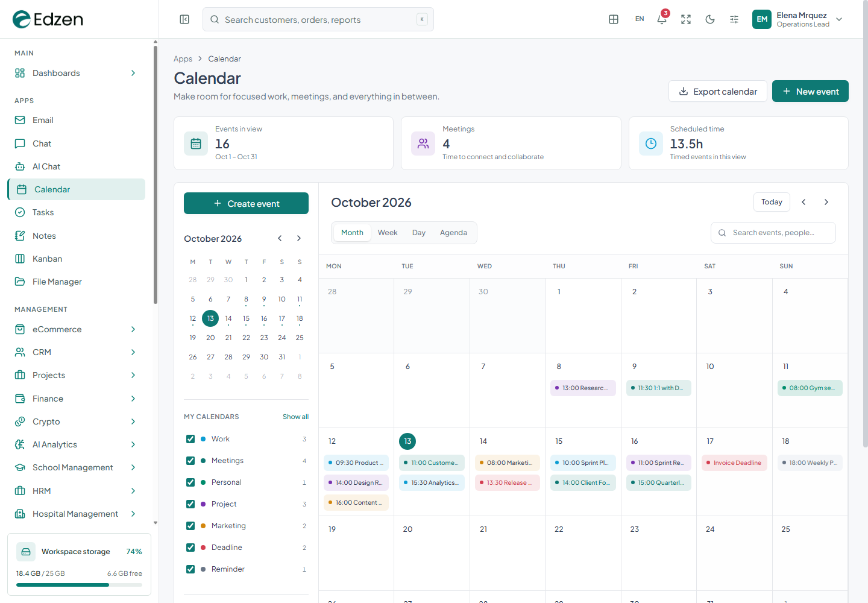The image size is (868, 603).
Task: Open AI Chat in the sidebar
Action: pyautogui.click(x=76, y=166)
